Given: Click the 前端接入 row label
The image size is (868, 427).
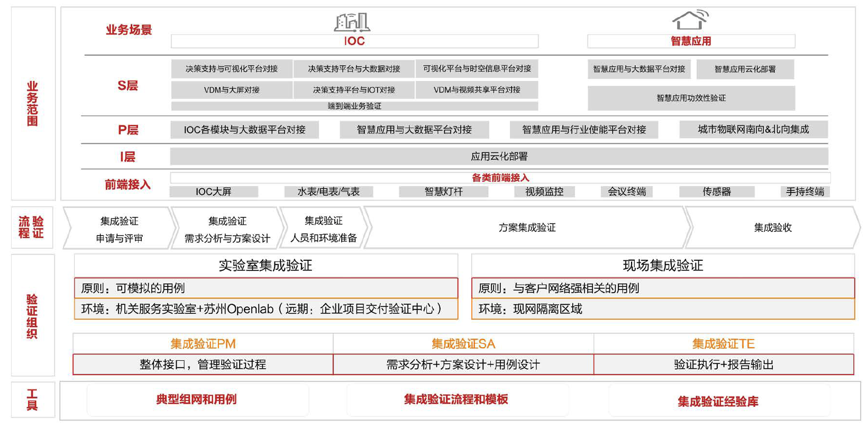Looking at the screenshot, I should [127, 185].
